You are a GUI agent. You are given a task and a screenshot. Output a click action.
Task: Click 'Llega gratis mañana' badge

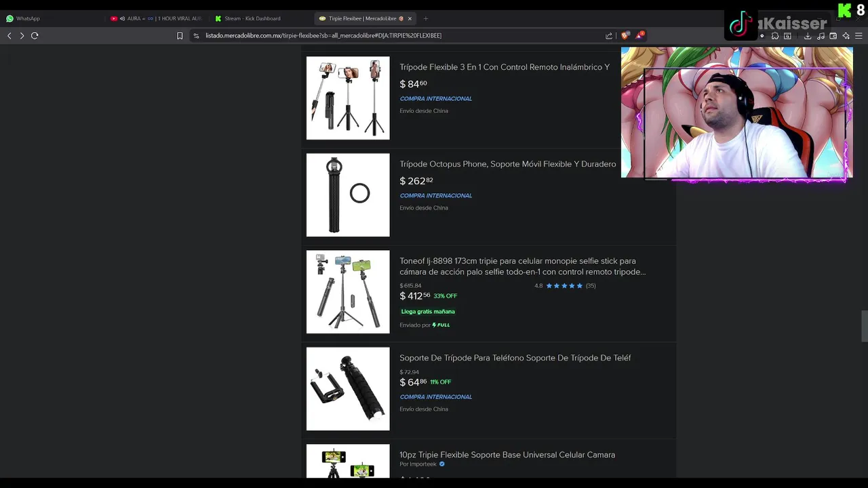click(x=428, y=312)
